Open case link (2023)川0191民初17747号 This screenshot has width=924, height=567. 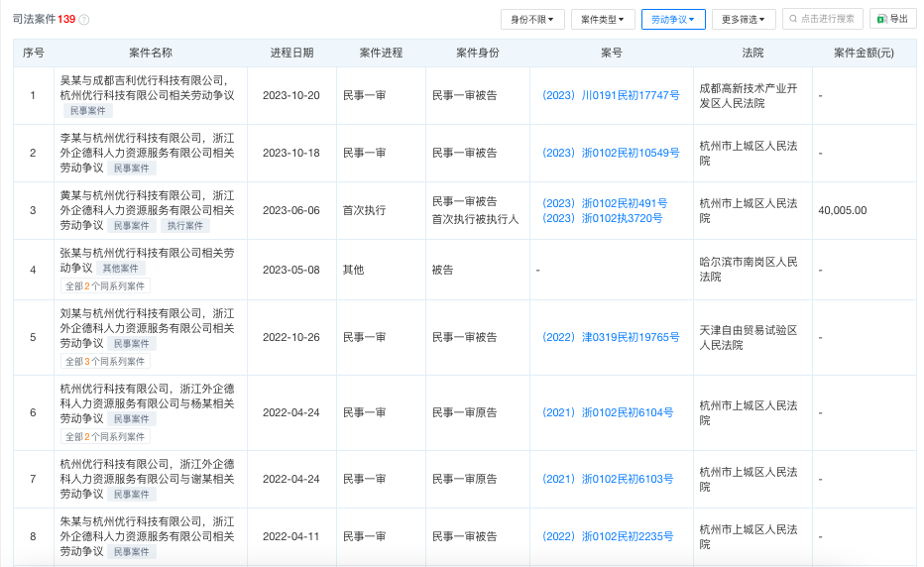(611, 95)
